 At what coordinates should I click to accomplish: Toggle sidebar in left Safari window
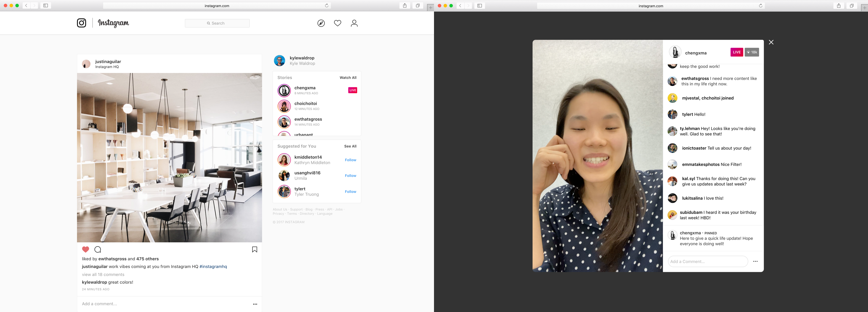pyautogui.click(x=46, y=6)
